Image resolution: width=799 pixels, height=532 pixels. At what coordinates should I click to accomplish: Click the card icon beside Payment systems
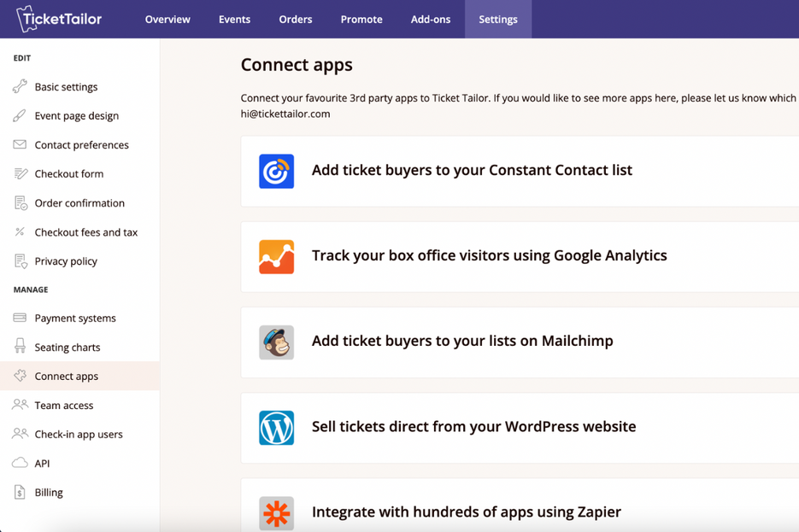[18, 318]
